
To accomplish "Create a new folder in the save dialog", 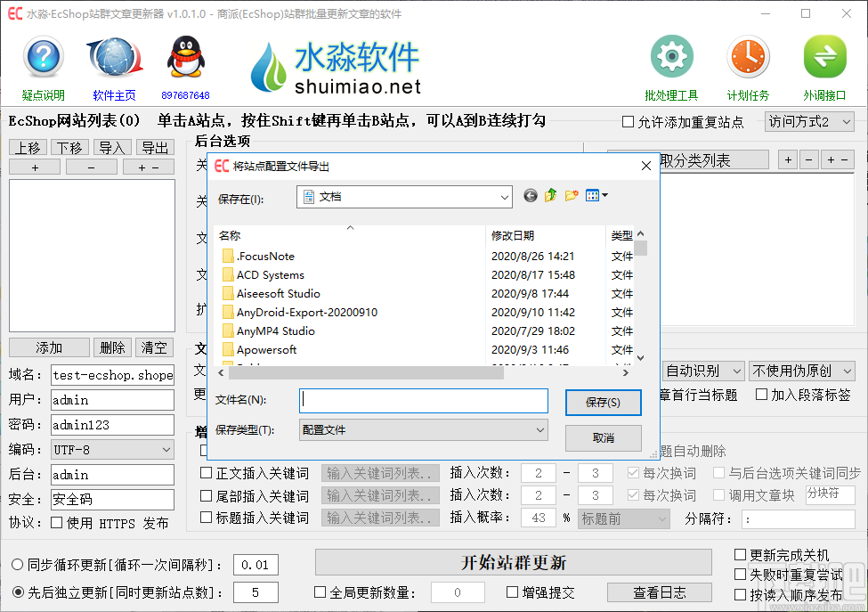I will click(x=572, y=196).
